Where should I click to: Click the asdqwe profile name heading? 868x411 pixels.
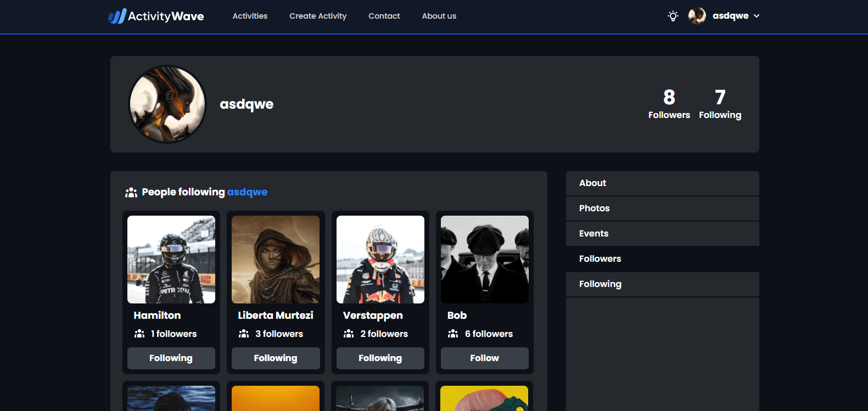point(247,104)
